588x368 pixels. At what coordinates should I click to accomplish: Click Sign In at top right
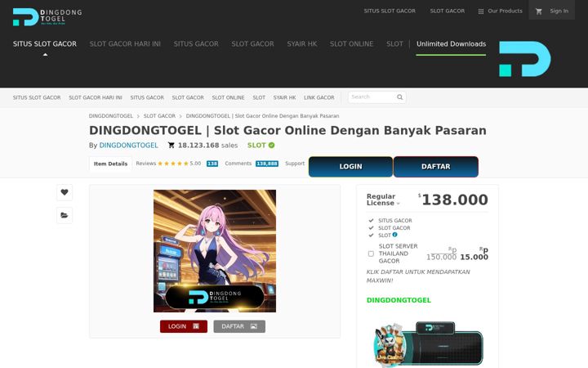pos(559,11)
